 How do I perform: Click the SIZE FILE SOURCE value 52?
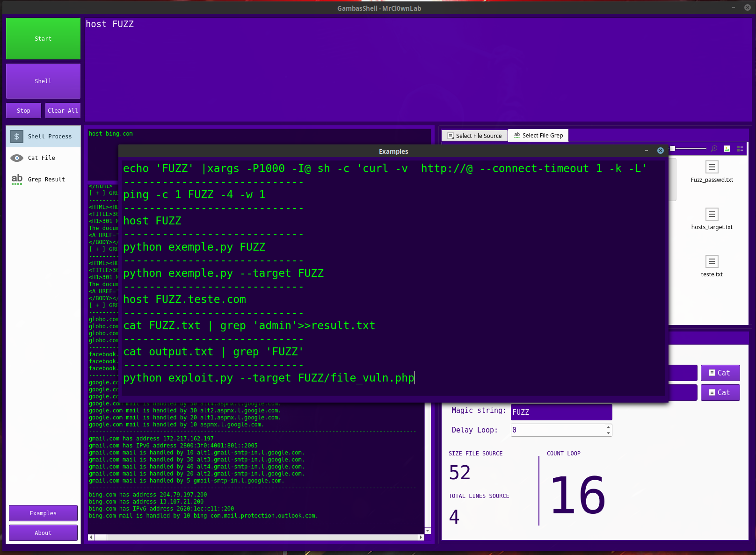(459, 473)
